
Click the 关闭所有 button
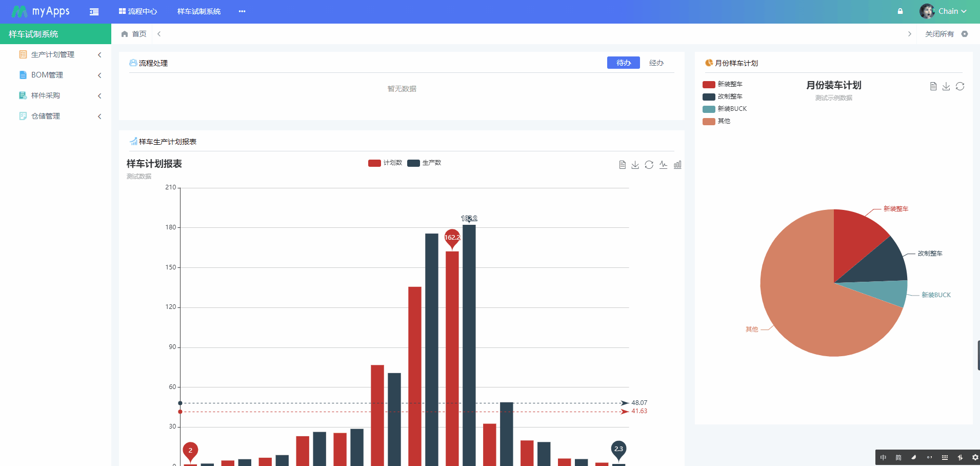tap(939, 34)
